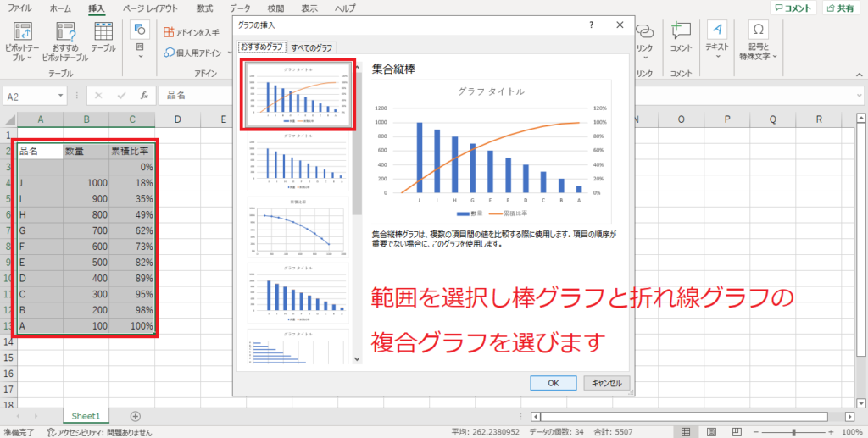Select the horizontal bar chart thumbnail
Viewport: 868px width, 438px height.
point(298,347)
